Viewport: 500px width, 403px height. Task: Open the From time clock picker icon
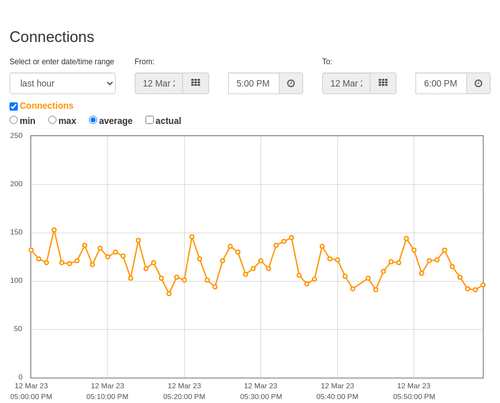291,83
